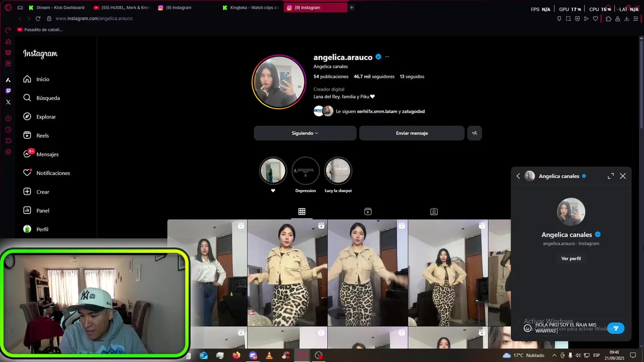Image resolution: width=644 pixels, height=362 pixels.
Task: Close the Angelica canales chat popup
Action: pos(623,176)
